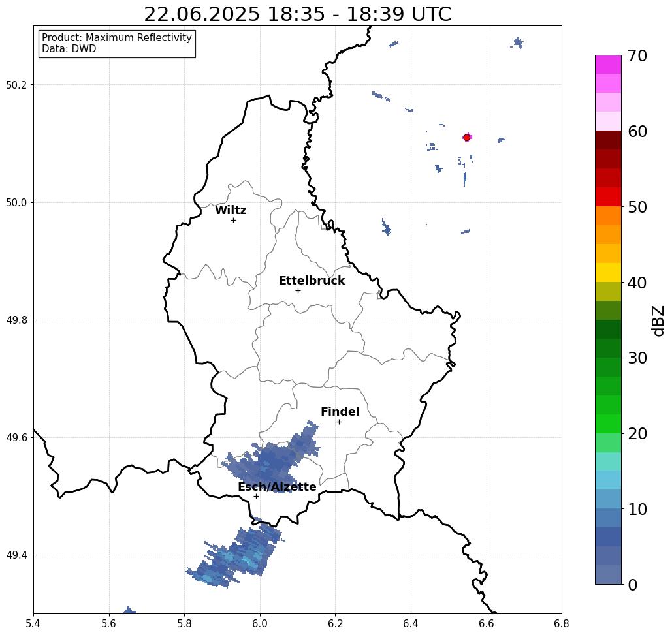Click the dark maroon swatch below 60

608,140
